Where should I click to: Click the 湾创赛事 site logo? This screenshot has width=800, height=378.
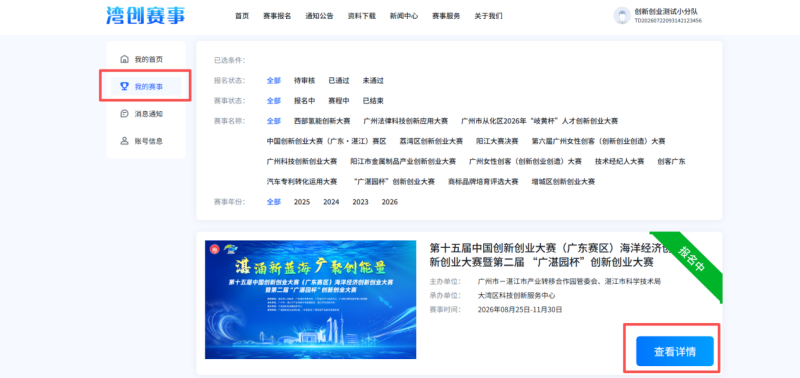(x=145, y=15)
